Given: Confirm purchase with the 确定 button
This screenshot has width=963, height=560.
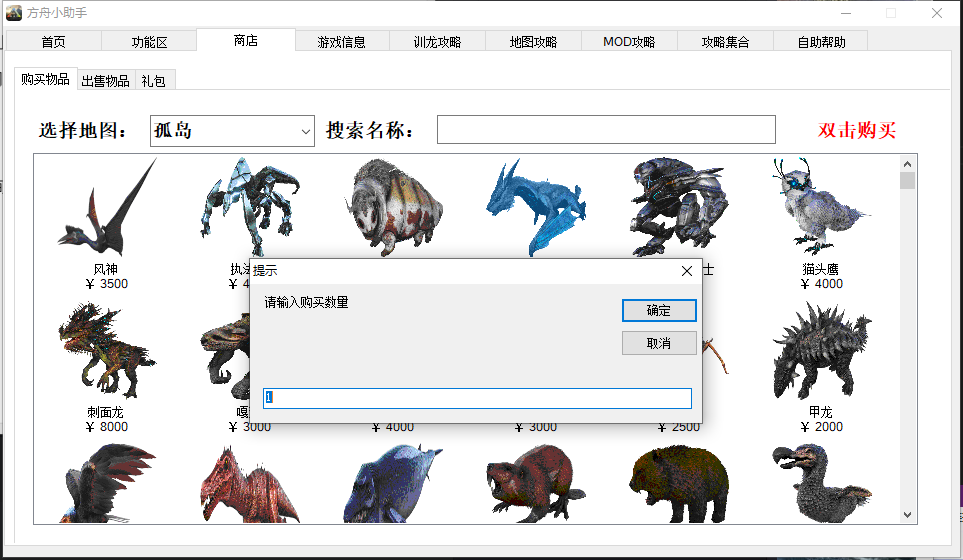Looking at the screenshot, I should click(x=659, y=310).
